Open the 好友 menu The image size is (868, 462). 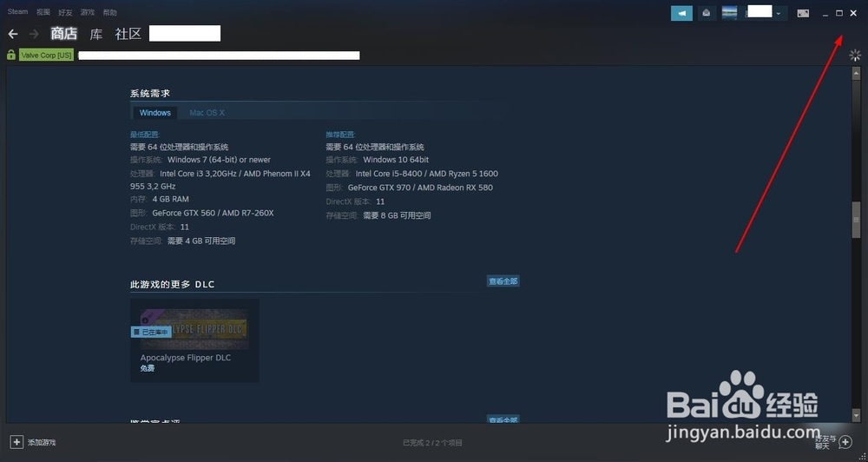pos(65,12)
